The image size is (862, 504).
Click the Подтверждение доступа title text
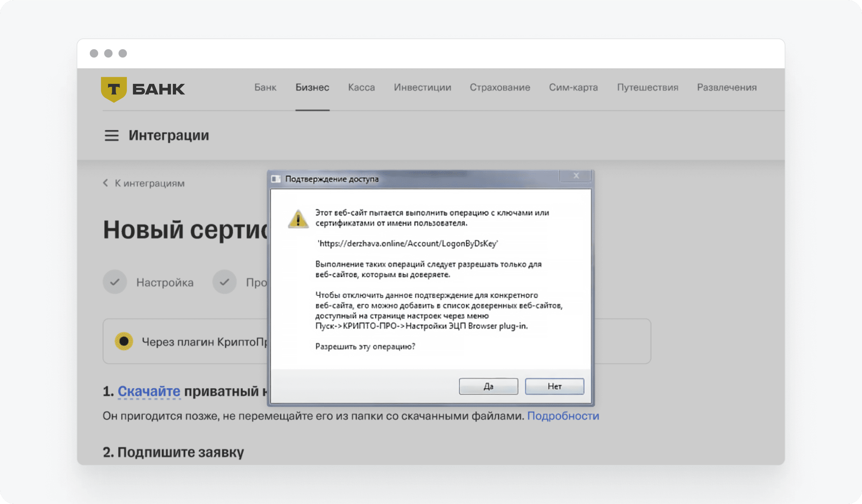click(x=332, y=179)
